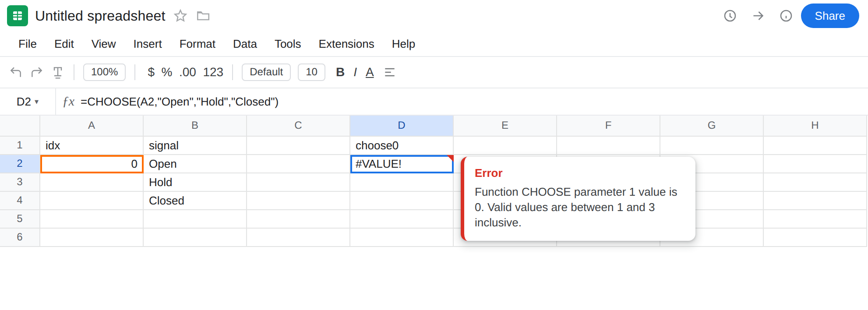Open text color picker (underlined A)

click(370, 72)
